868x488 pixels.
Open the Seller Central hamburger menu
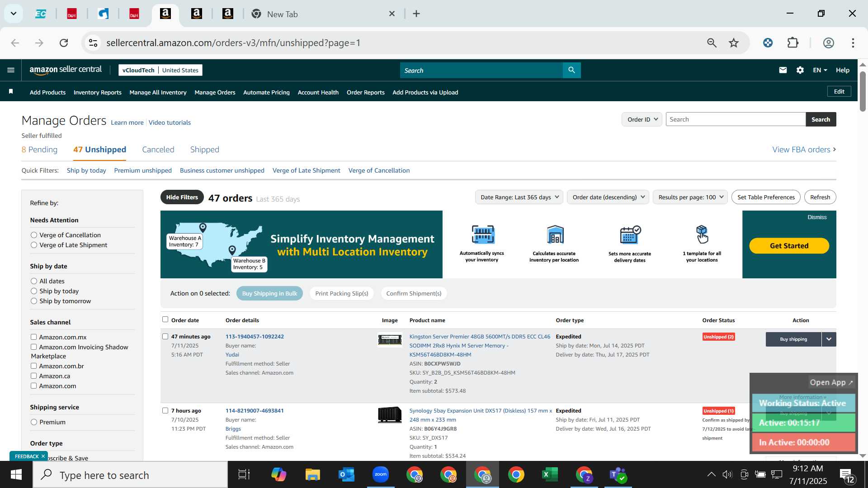click(11, 70)
